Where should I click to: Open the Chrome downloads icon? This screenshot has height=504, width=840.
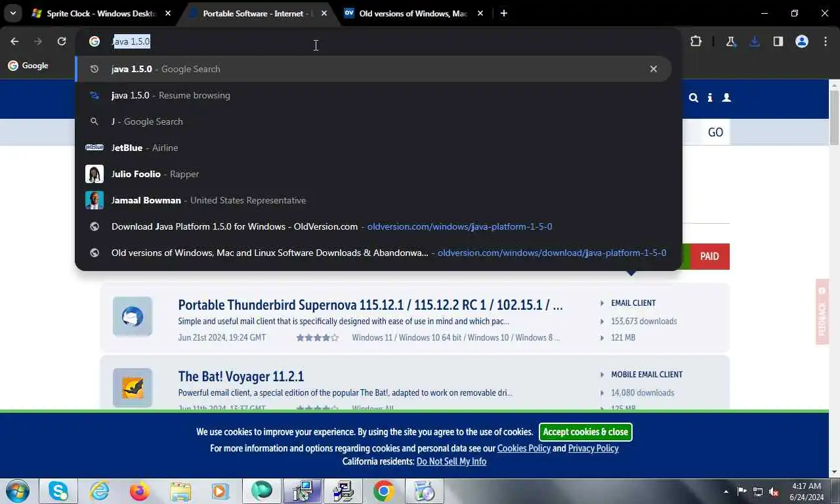[x=754, y=41]
